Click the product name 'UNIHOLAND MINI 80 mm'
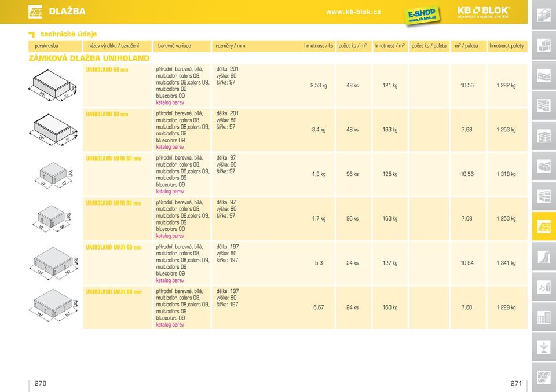The image size is (556, 392). (x=114, y=203)
